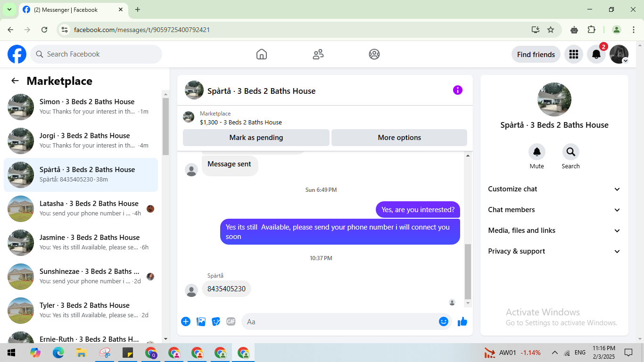Click Mark as pending button
Image resolution: width=644 pixels, height=362 pixels.
coord(256,138)
